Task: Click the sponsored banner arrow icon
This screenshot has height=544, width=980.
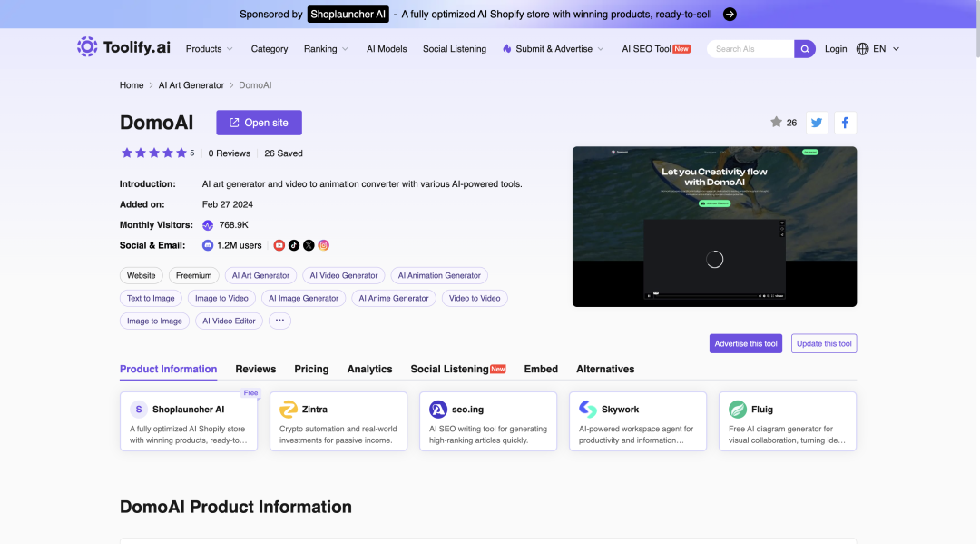Action: (730, 15)
